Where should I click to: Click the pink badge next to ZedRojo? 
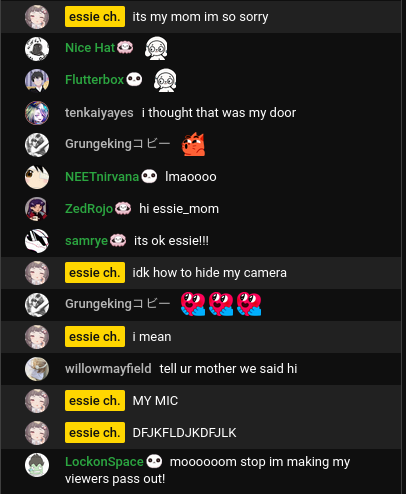[x=123, y=209]
